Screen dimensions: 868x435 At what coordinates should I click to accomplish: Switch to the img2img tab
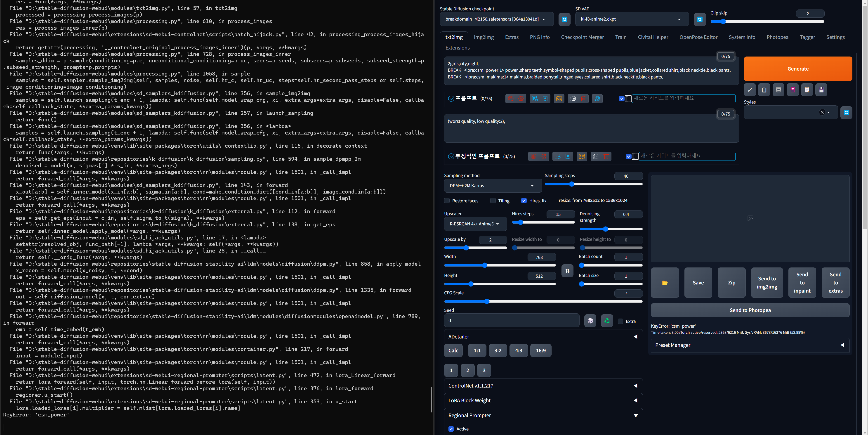click(x=484, y=37)
